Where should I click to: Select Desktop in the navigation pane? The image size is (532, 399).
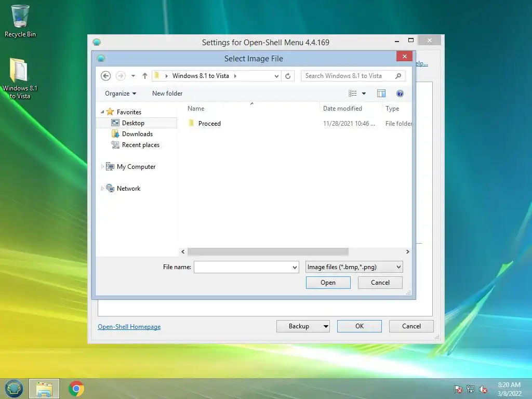tap(133, 123)
